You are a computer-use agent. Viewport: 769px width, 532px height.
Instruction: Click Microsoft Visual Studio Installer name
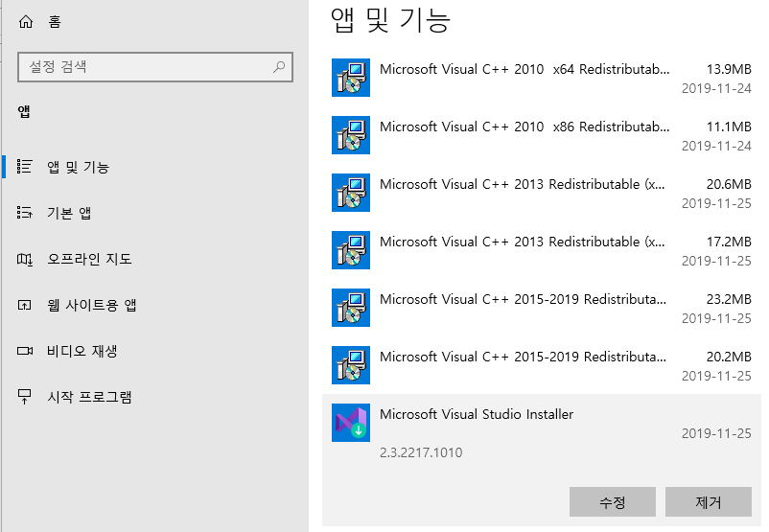click(477, 414)
